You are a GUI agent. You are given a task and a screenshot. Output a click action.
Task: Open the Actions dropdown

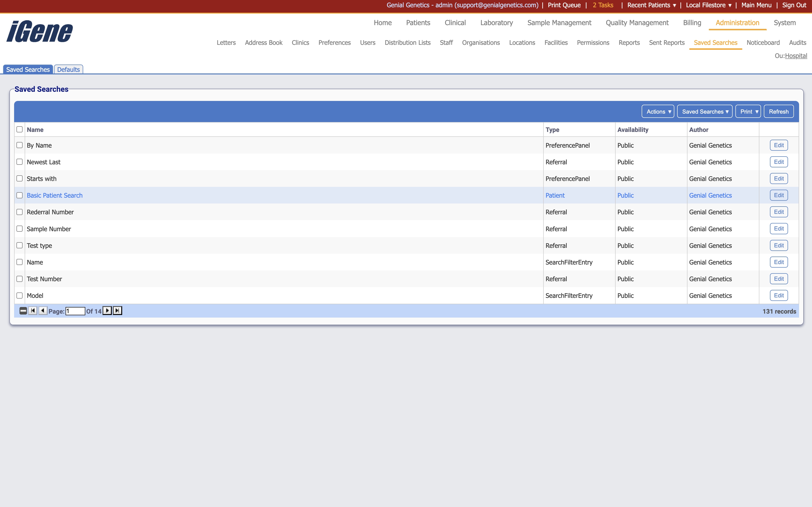tap(657, 111)
